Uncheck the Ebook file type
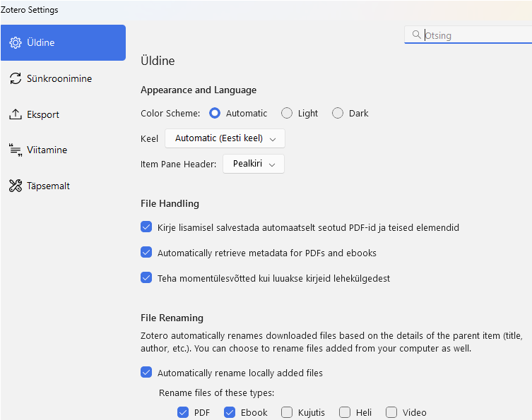Image resolution: width=532 pixels, height=420 pixels. 230,412
